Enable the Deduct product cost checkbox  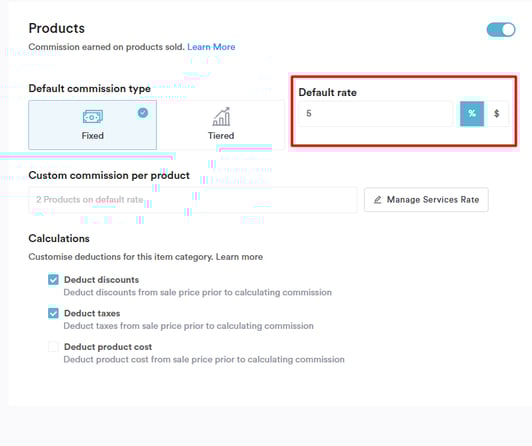53,347
